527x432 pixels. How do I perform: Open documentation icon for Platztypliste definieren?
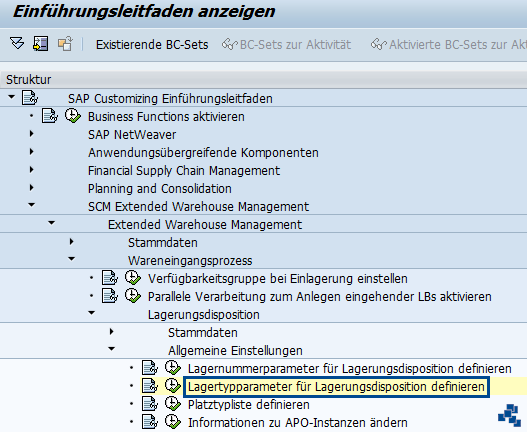tap(150, 404)
